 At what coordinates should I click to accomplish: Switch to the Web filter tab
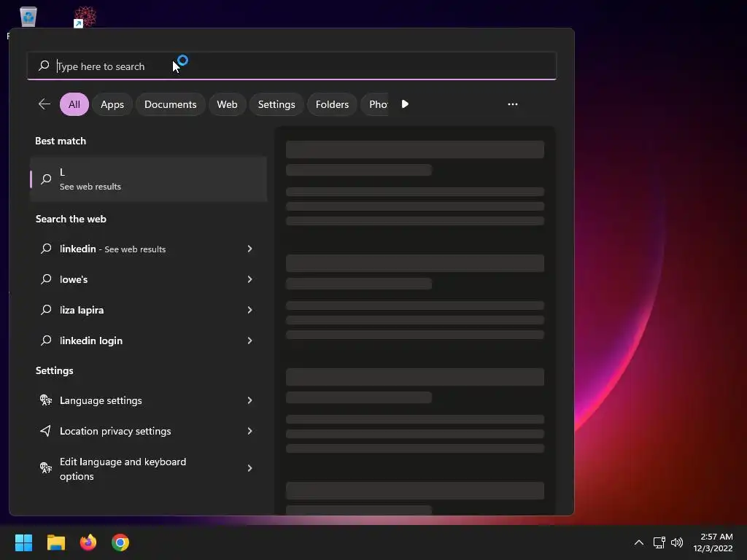point(227,104)
